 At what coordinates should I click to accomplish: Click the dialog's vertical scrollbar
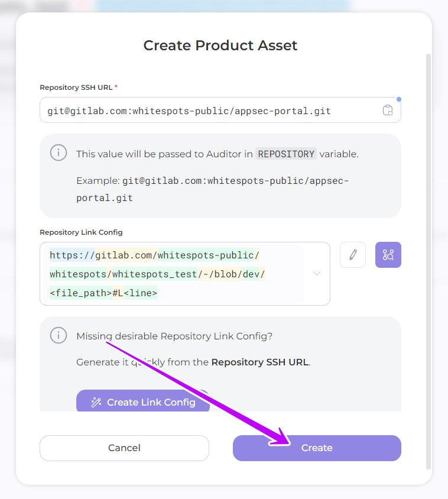point(428,260)
